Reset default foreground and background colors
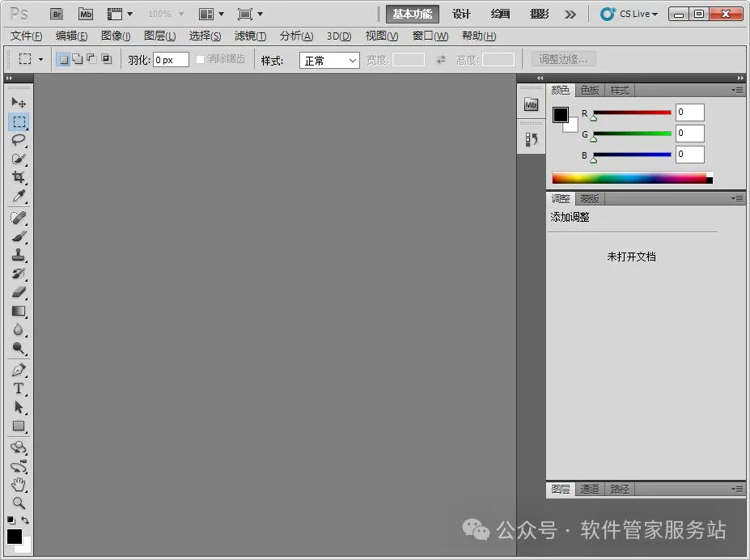 [x=11, y=520]
